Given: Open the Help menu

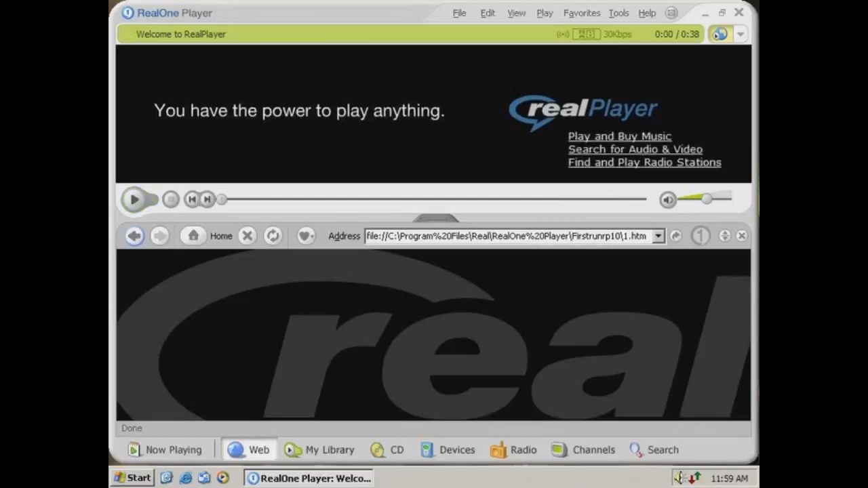Looking at the screenshot, I should [x=647, y=13].
